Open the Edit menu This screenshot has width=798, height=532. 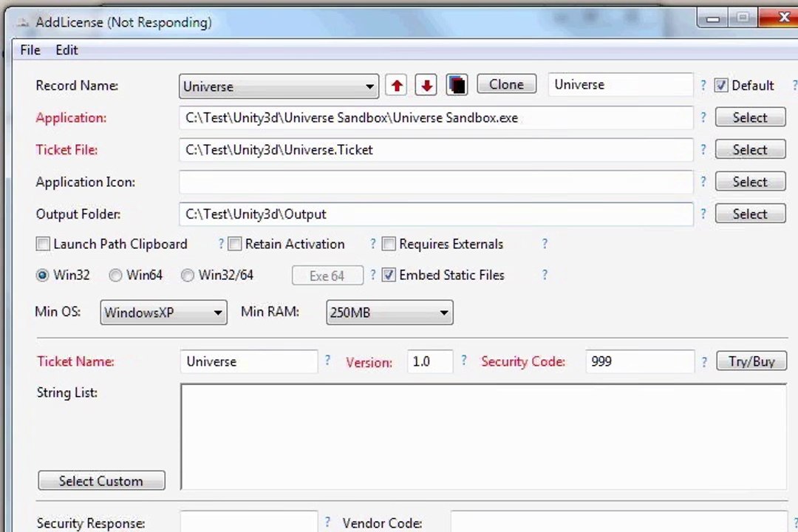click(66, 50)
